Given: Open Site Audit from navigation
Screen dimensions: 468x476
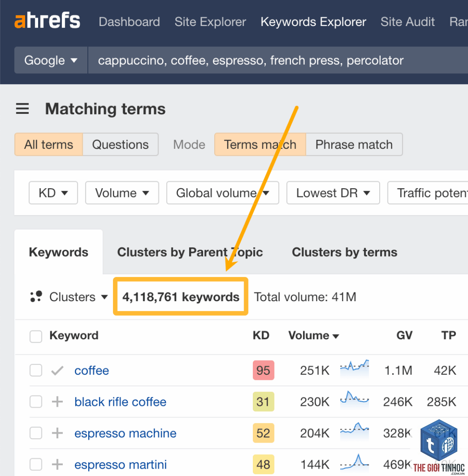Looking at the screenshot, I should (x=408, y=22).
